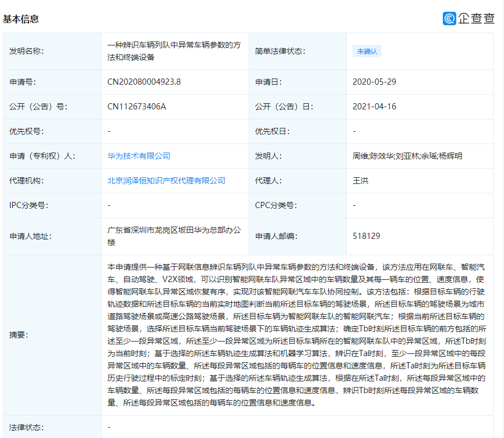Click the 公开（公告）日 label cell
Screen dimensions: 504x438
tap(297, 107)
